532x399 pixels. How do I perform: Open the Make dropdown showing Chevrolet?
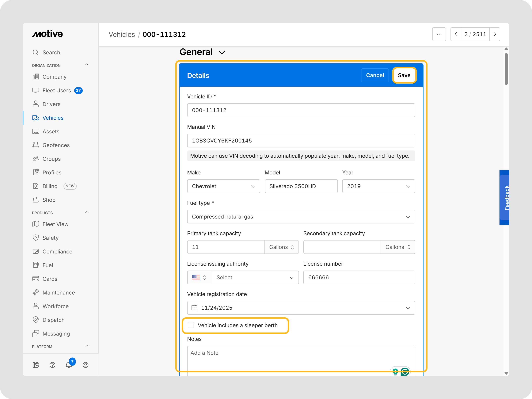click(x=223, y=186)
